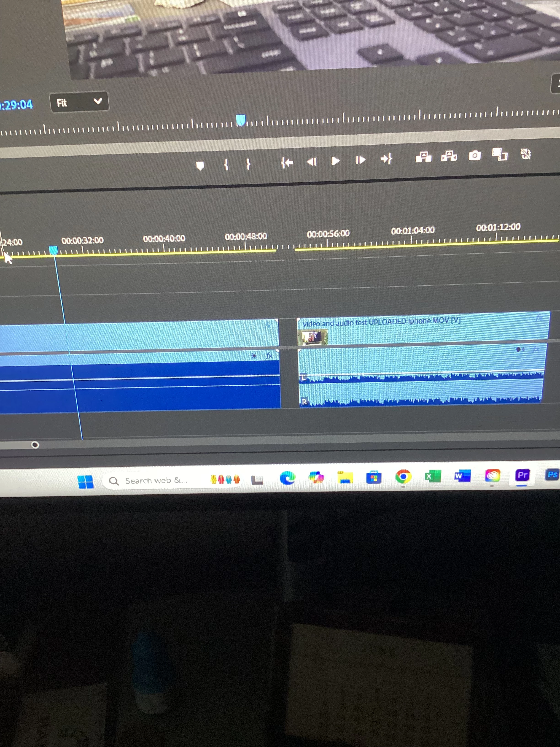Open Photoshop from the taskbar
Image resolution: width=560 pixels, height=747 pixels.
pyautogui.click(x=552, y=475)
